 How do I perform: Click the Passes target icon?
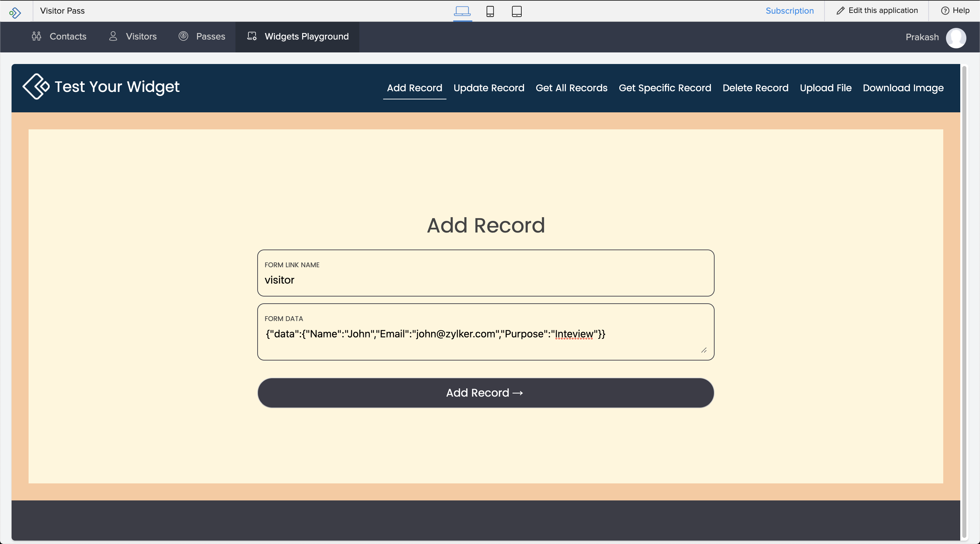point(183,36)
